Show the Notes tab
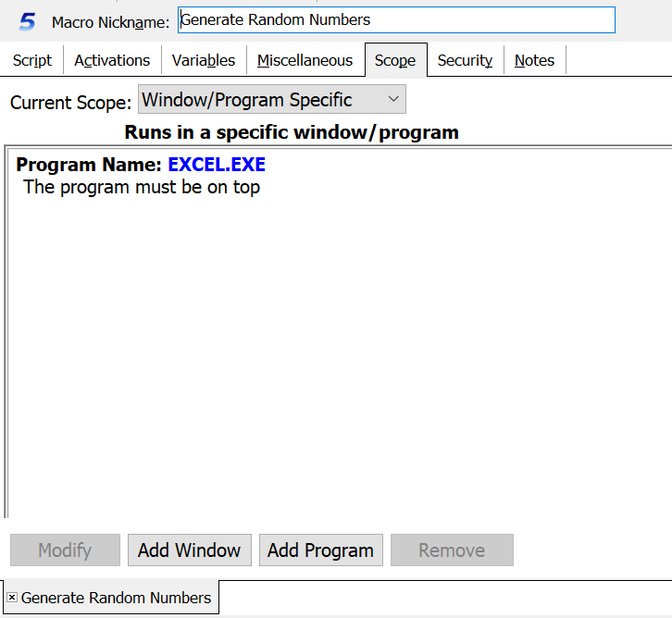672x618 pixels. click(534, 60)
